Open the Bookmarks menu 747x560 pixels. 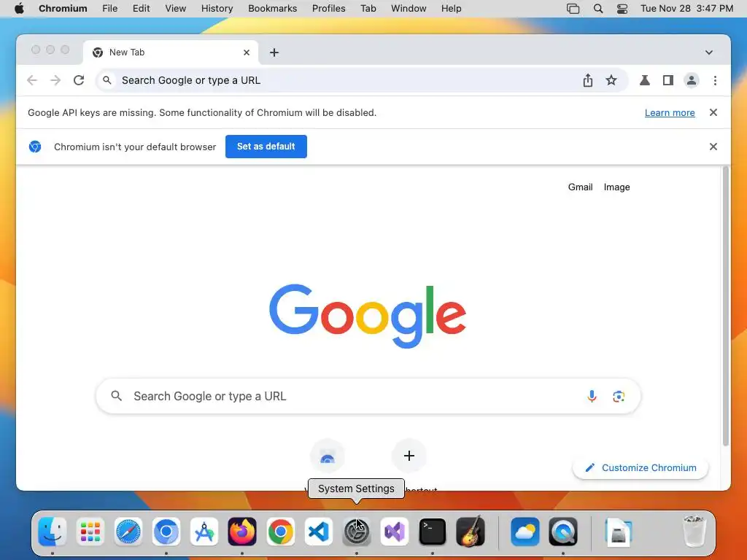[x=273, y=9]
